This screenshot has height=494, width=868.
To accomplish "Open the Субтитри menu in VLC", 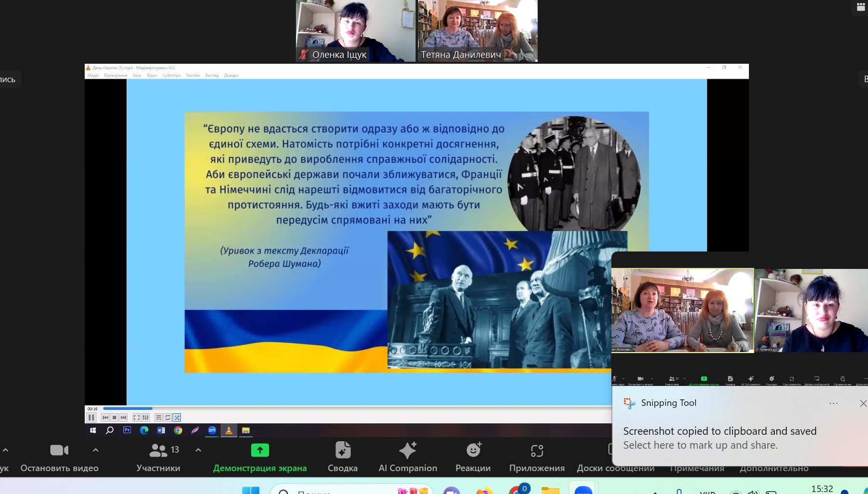I will [x=171, y=76].
